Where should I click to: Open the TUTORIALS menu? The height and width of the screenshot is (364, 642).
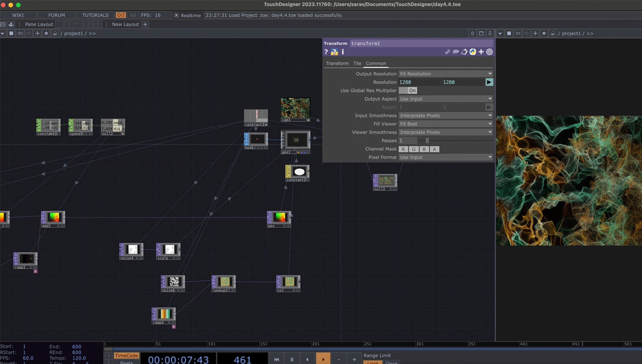click(95, 15)
